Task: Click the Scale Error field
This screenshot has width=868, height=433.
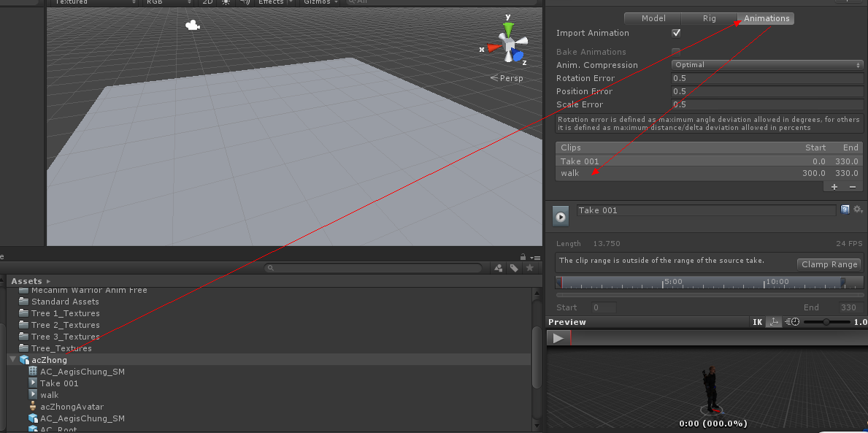Action: (767, 104)
